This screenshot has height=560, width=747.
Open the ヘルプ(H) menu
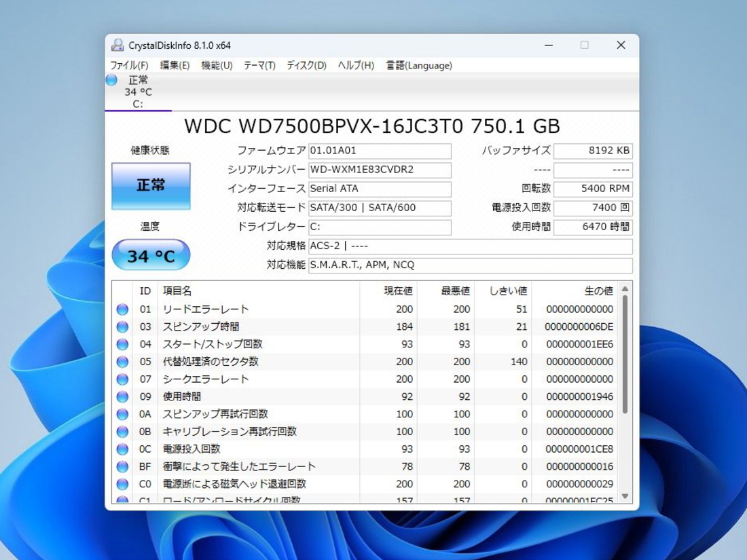356,65
